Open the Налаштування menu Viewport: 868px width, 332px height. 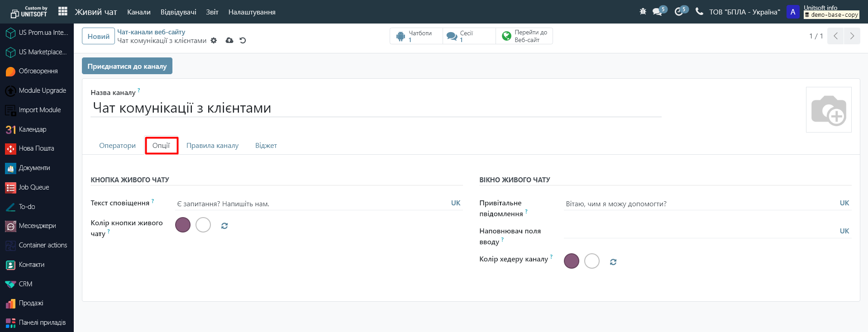[252, 12]
